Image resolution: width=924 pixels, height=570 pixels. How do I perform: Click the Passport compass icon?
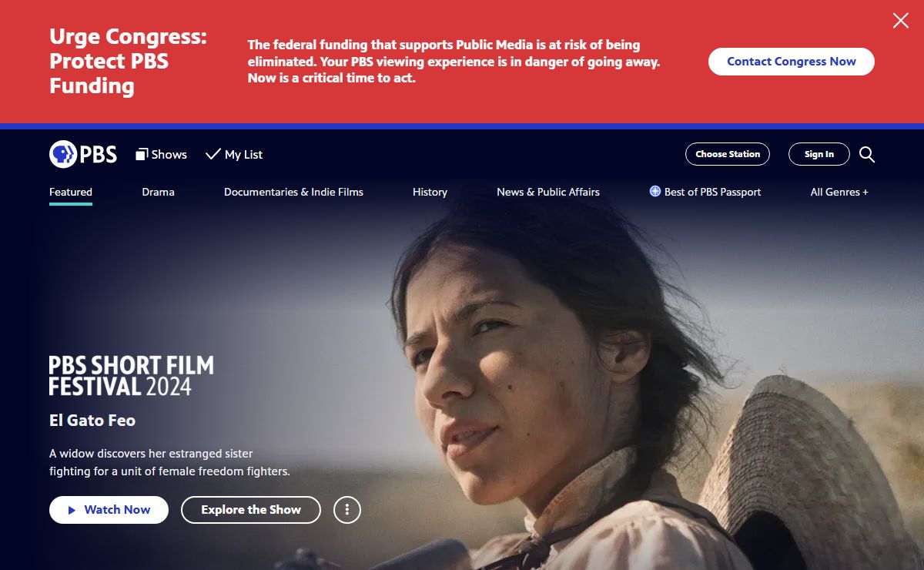[x=655, y=192]
